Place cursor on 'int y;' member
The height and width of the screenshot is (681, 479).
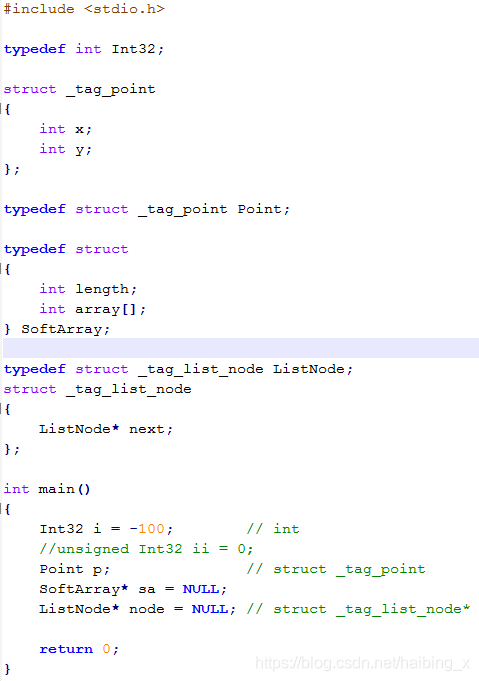coord(66,149)
